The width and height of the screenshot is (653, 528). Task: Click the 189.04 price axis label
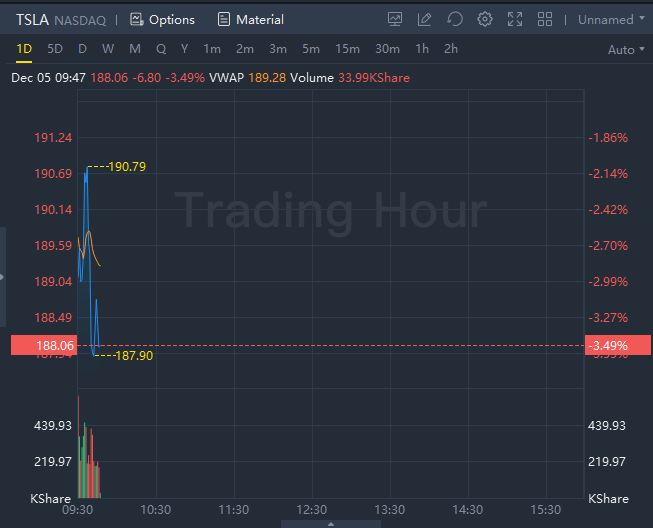point(53,282)
